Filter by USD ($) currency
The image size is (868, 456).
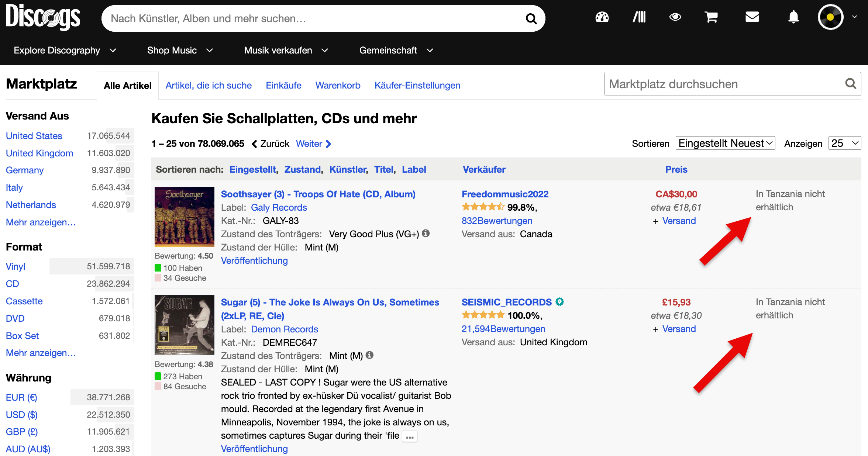coord(22,415)
